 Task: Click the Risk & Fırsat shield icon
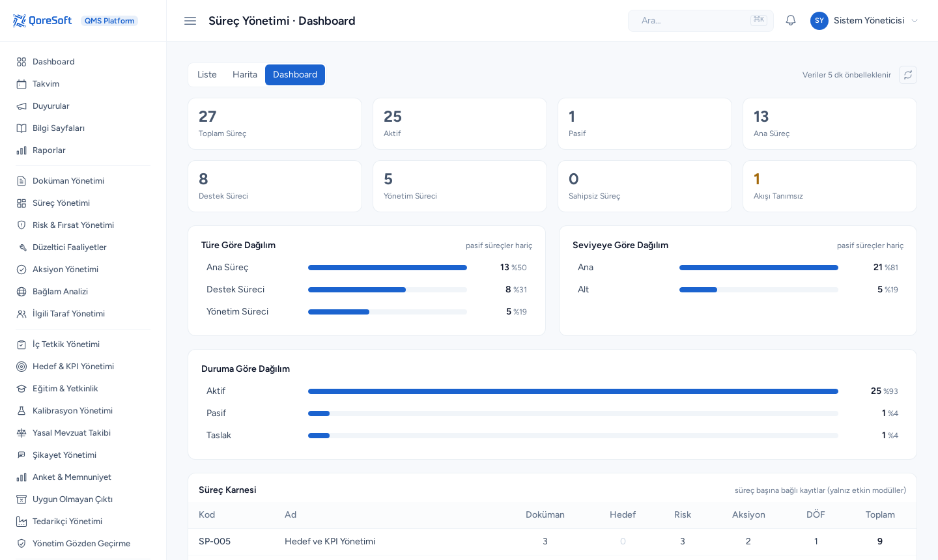21,225
